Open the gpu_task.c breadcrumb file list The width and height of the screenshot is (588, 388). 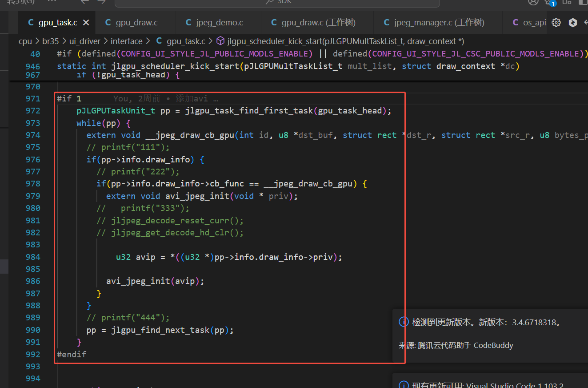tap(181, 41)
